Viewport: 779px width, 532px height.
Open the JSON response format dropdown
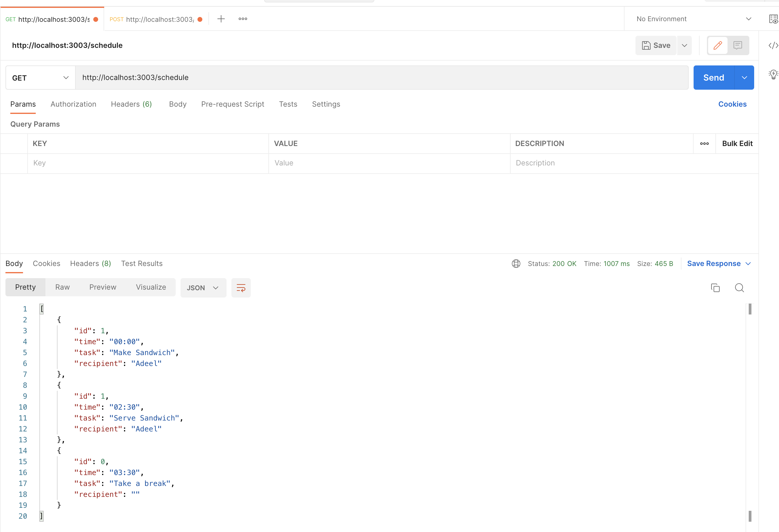[x=203, y=288]
